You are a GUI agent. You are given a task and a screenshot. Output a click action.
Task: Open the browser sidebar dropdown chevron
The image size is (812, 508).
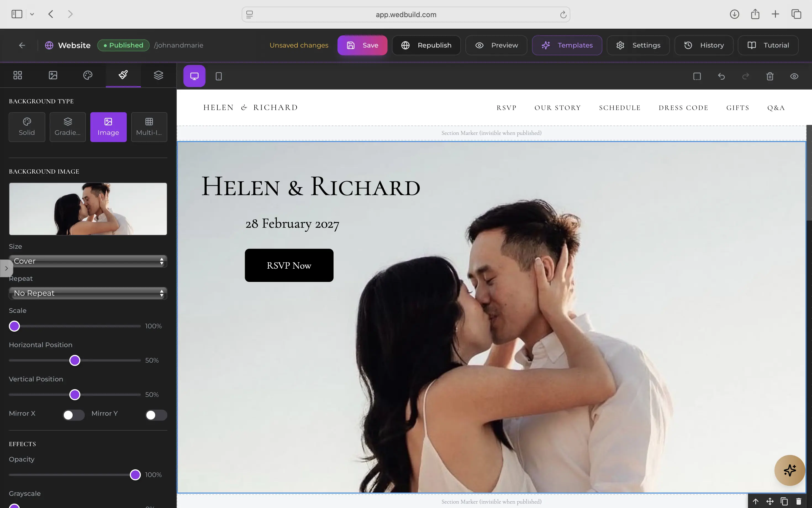pyautogui.click(x=32, y=14)
